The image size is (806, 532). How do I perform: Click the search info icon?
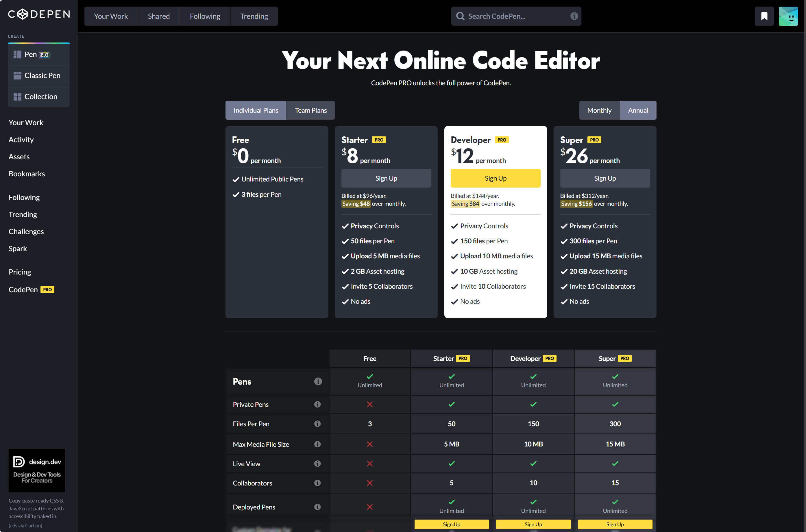574,16
